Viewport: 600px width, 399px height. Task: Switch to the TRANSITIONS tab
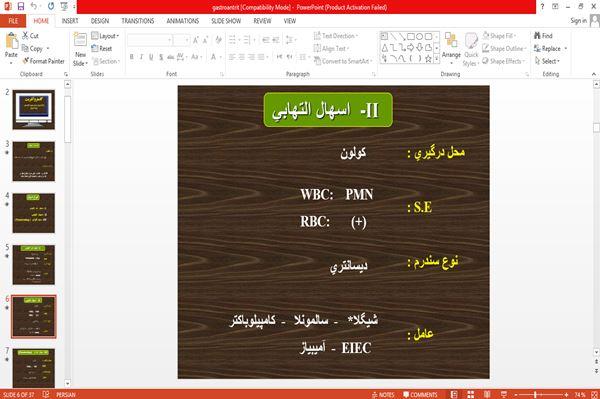[x=138, y=21]
